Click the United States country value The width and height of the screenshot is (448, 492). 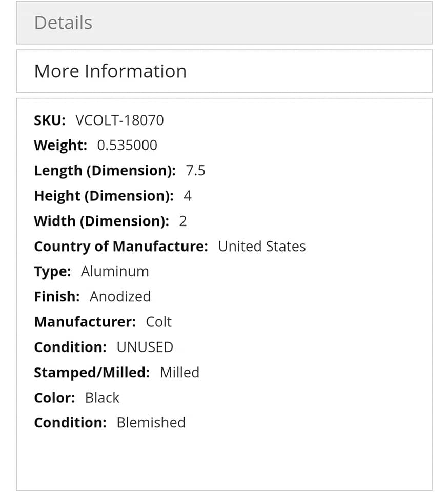[261, 246]
